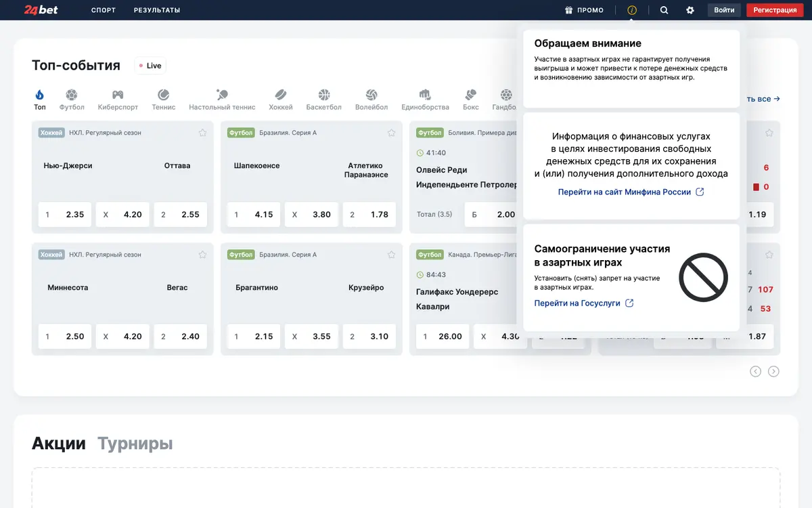Select the Настольный теннис icon
This screenshot has height=508, width=812.
(222, 100)
